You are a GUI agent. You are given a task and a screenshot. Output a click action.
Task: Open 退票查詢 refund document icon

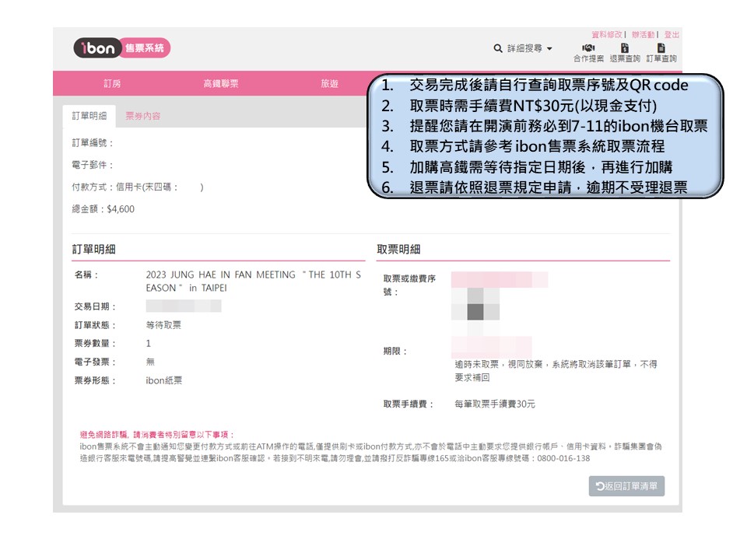click(625, 49)
